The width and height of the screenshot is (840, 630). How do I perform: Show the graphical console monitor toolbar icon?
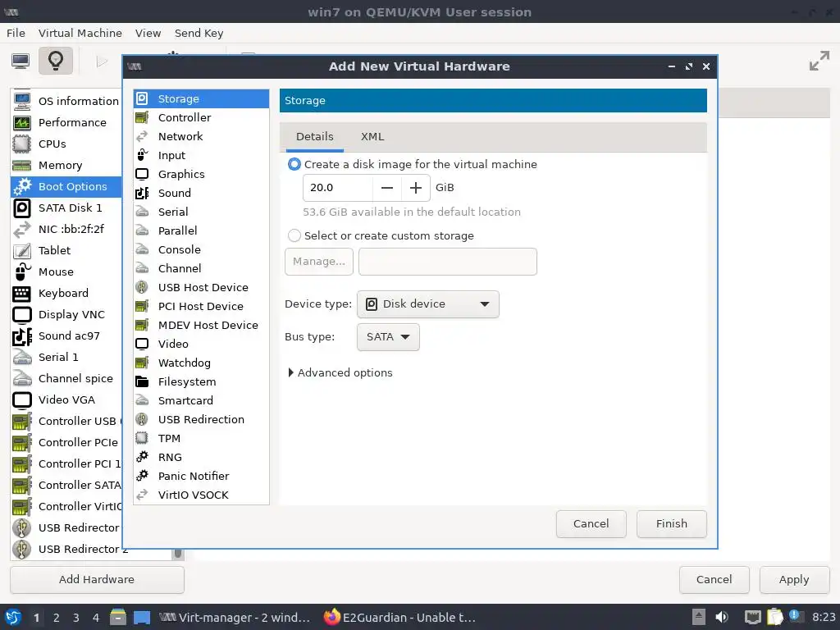(21, 61)
